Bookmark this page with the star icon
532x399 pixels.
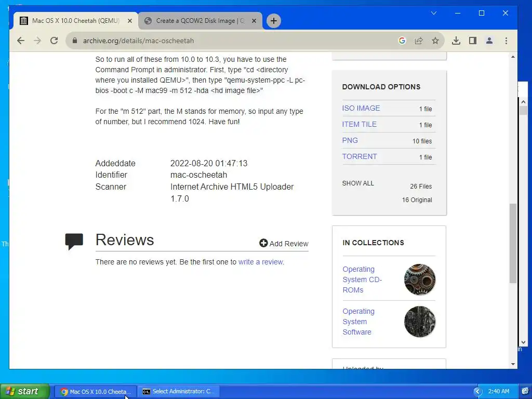click(435, 41)
